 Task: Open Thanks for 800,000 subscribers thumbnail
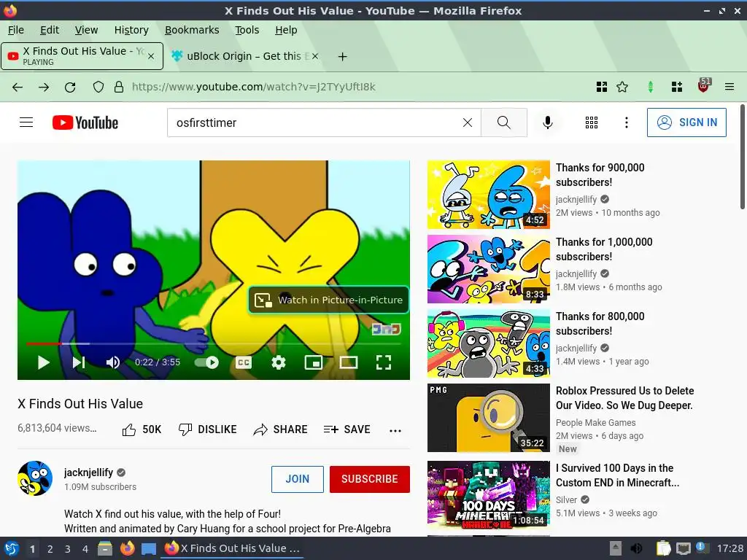pyautogui.click(x=488, y=343)
